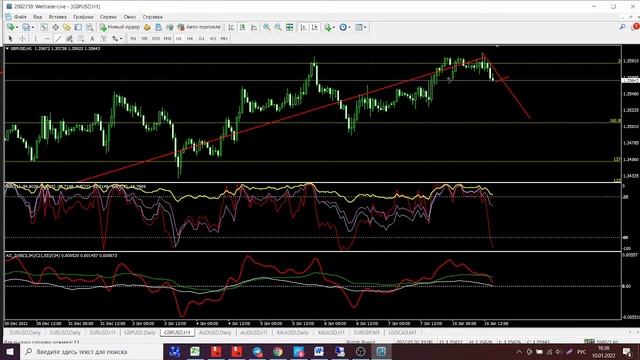Select the equidistant channel tool
This screenshot has width=640, height=360.
tap(69, 38)
